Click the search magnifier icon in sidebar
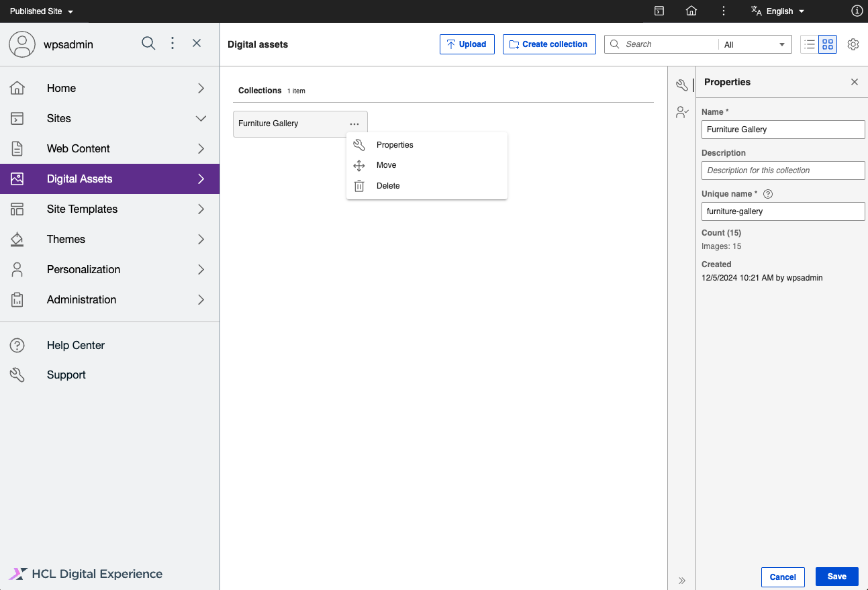This screenshot has height=590, width=868. point(148,44)
